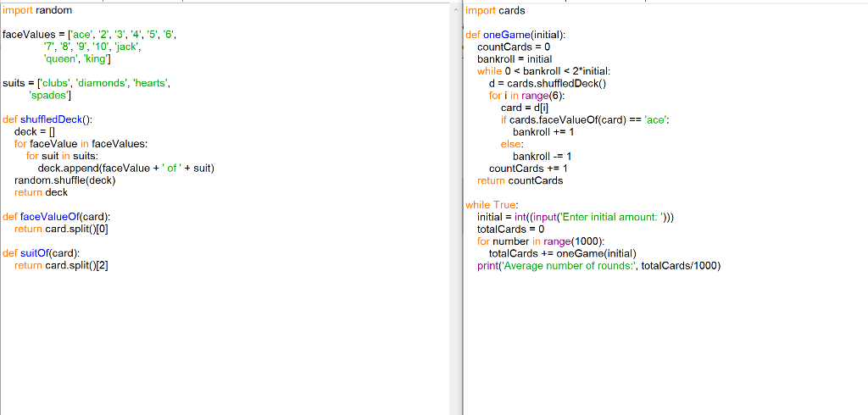Click the 'return card.split()[0]' line
This screenshot has width=868, height=415.
[61, 229]
